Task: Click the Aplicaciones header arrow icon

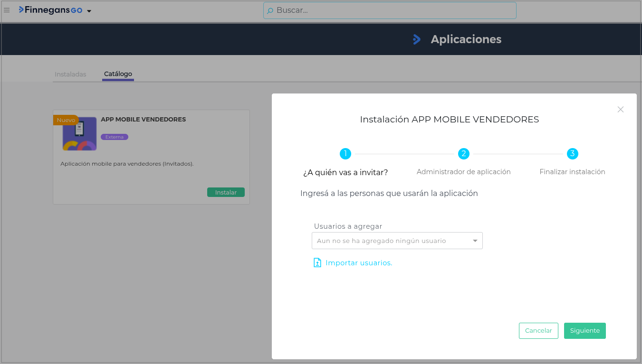Action: click(x=417, y=39)
